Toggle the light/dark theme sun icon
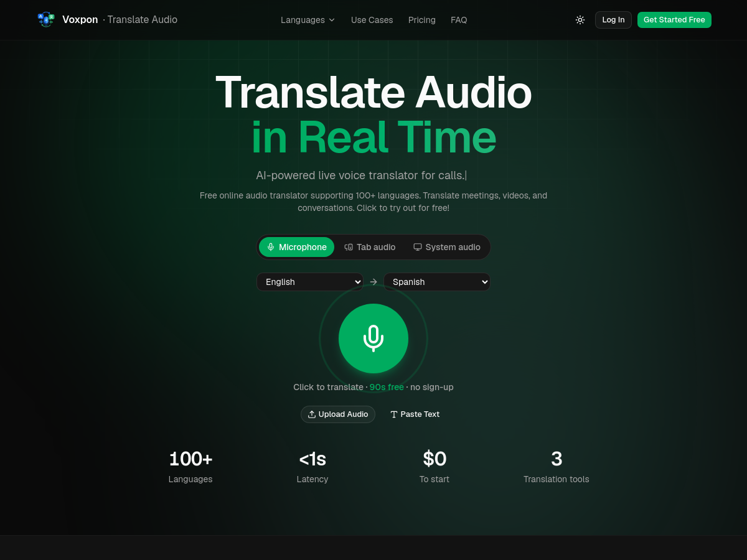The width and height of the screenshot is (747, 560). pos(580,20)
